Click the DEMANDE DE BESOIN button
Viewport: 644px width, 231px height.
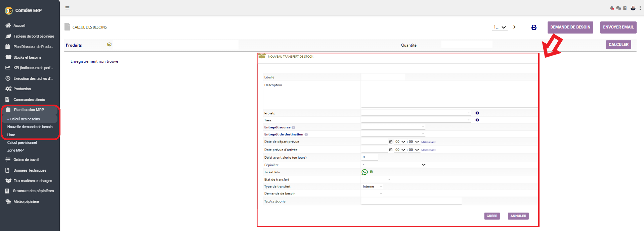click(570, 27)
